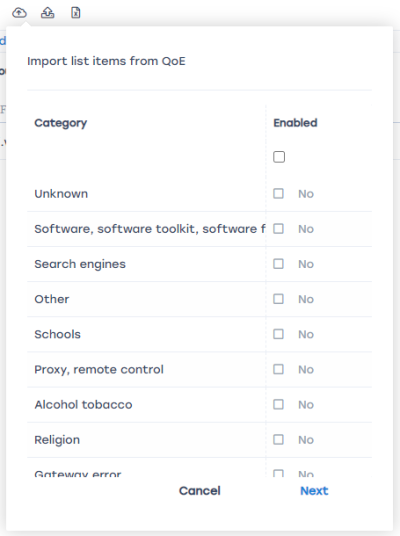The width and height of the screenshot is (400, 536).
Task: Click the Cancel button
Action: [x=200, y=491]
